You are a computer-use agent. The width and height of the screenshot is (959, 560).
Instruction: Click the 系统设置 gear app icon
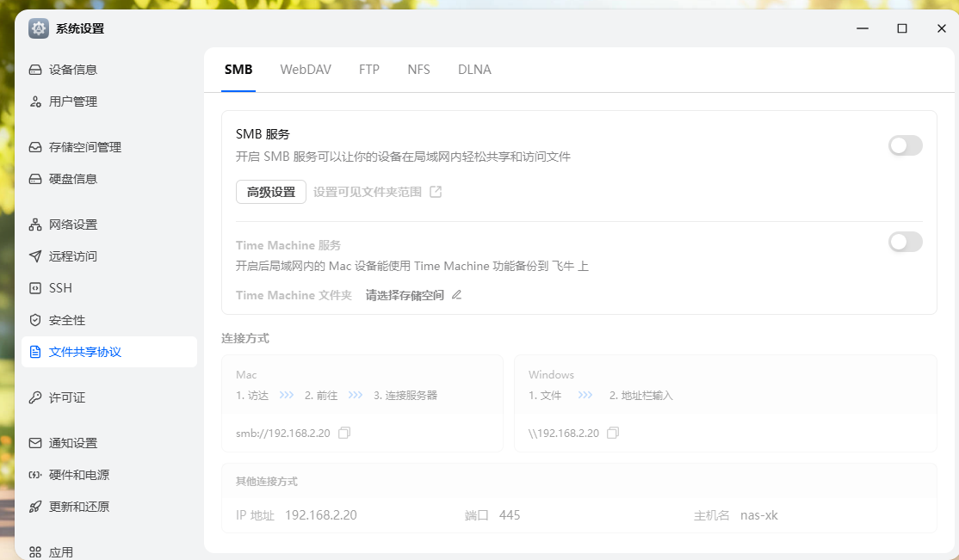39,28
